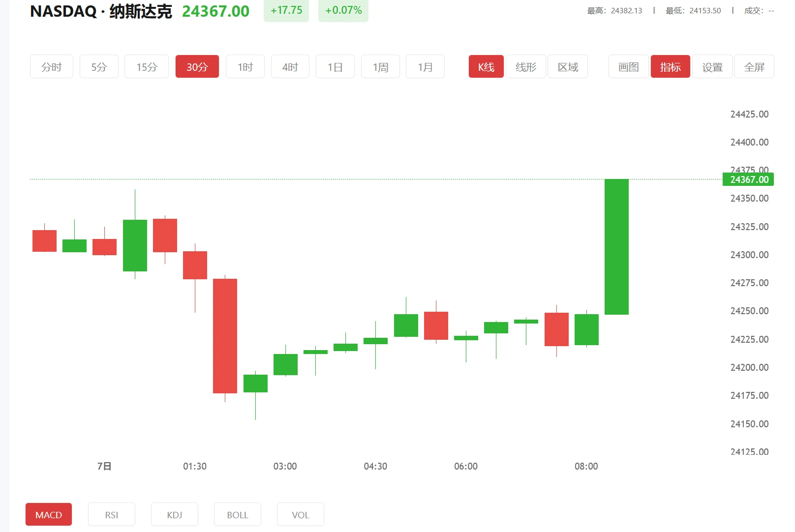The width and height of the screenshot is (795, 532).
Task: Toggle to the 1月 monthly view
Action: click(425, 66)
